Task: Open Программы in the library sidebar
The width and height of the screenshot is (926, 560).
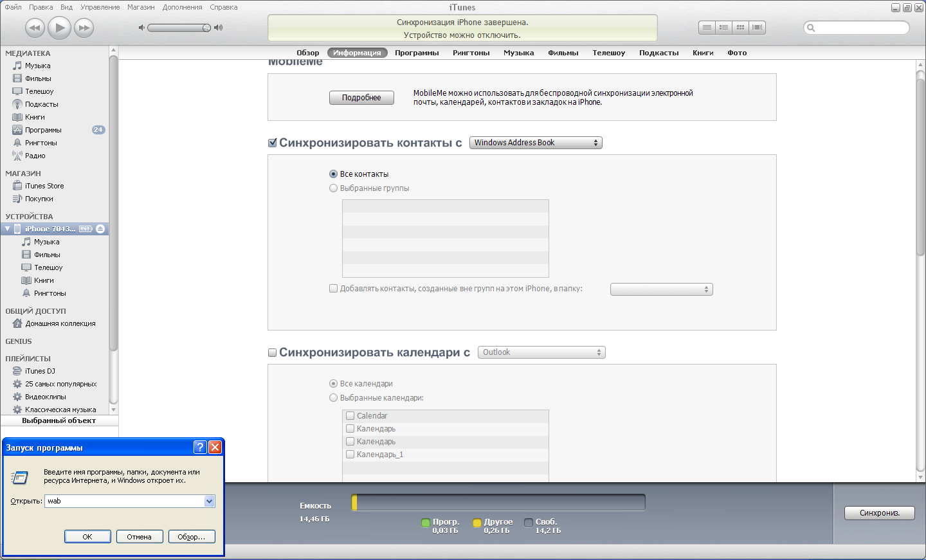Action: [43, 130]
